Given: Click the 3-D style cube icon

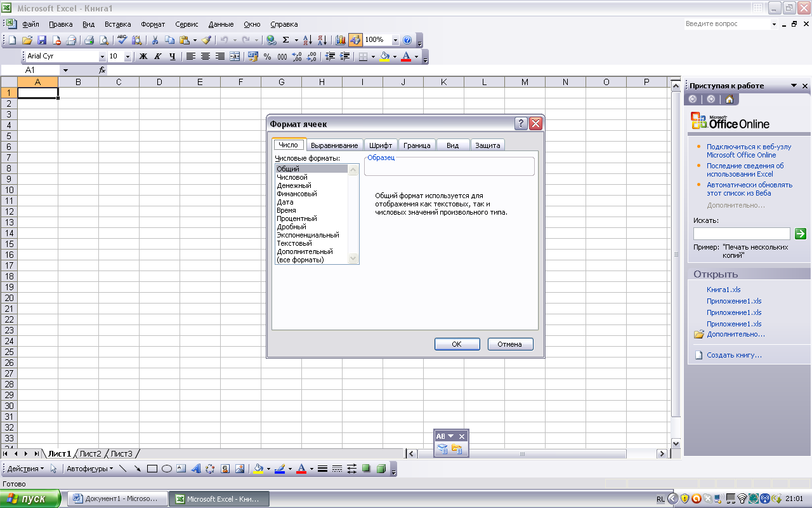Looking at the screenshot, I should pyautogui.click(x=381, y=469).
